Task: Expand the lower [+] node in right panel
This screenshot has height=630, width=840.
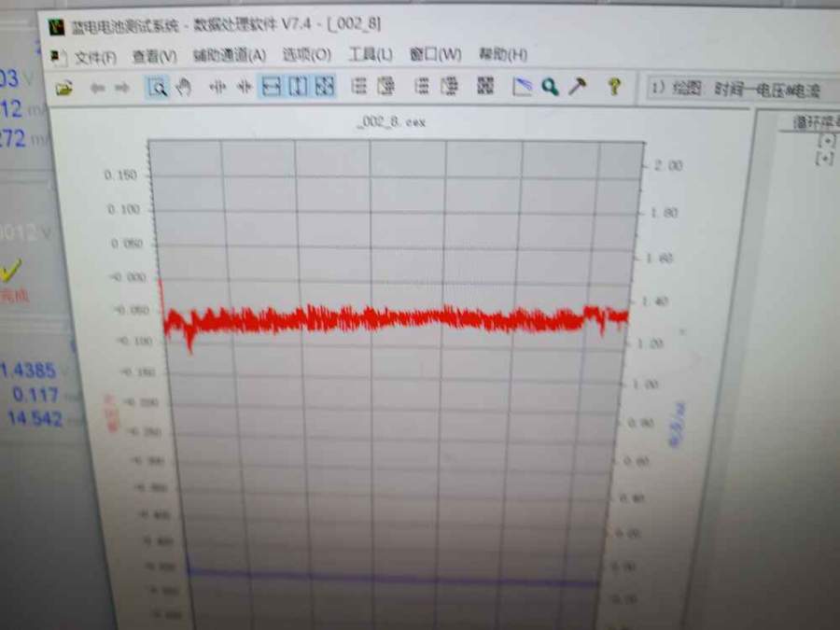Action: [x=825, y=159]
